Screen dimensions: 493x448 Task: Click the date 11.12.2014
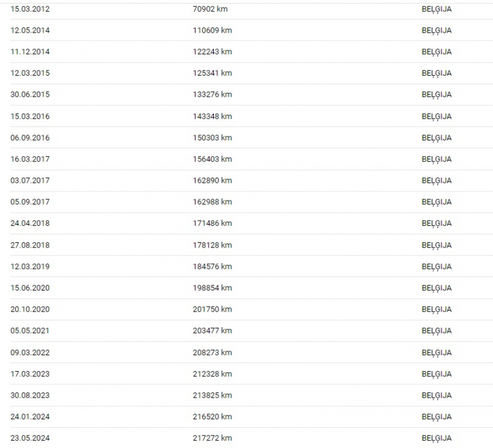[x=30, y=52]
